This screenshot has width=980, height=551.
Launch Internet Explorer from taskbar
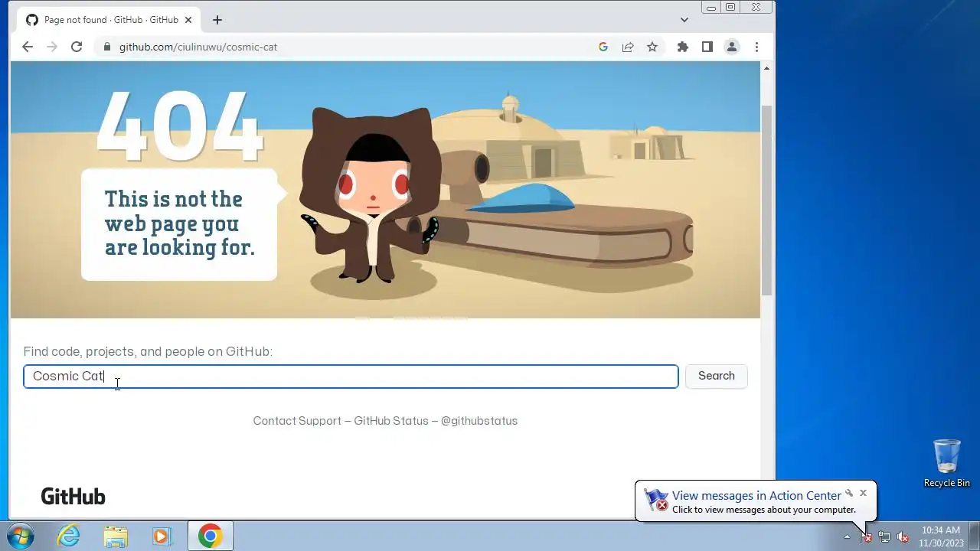click(x=69, y=536)
